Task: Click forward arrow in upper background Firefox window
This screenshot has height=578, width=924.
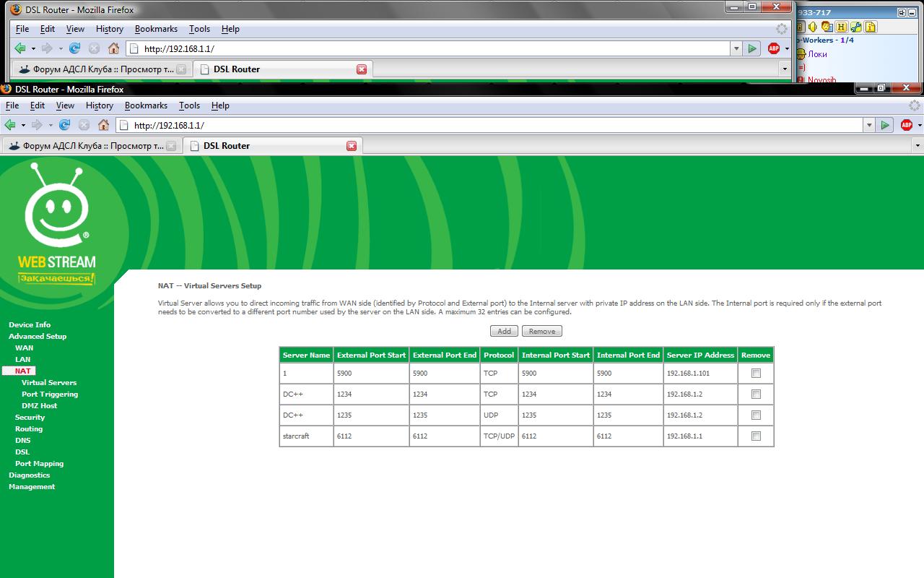Action: coord(48,48)
